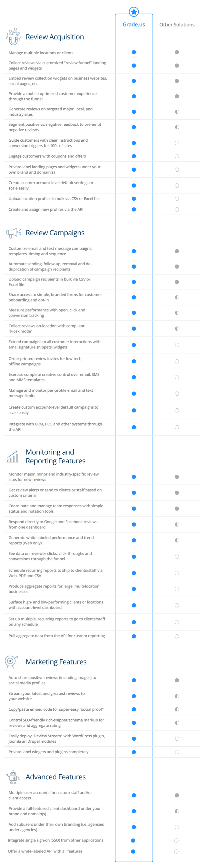This screenshot has width=200, height=868.
Task: Click the 'Pull aggregate data from the API' row
Action: 102,636
